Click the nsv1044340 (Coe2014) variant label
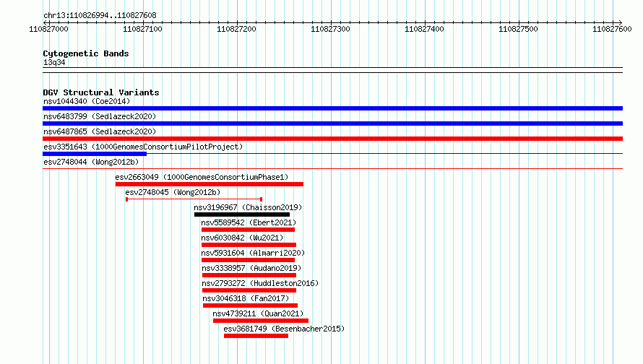643x364 pixels. click(x=87, y=101)
